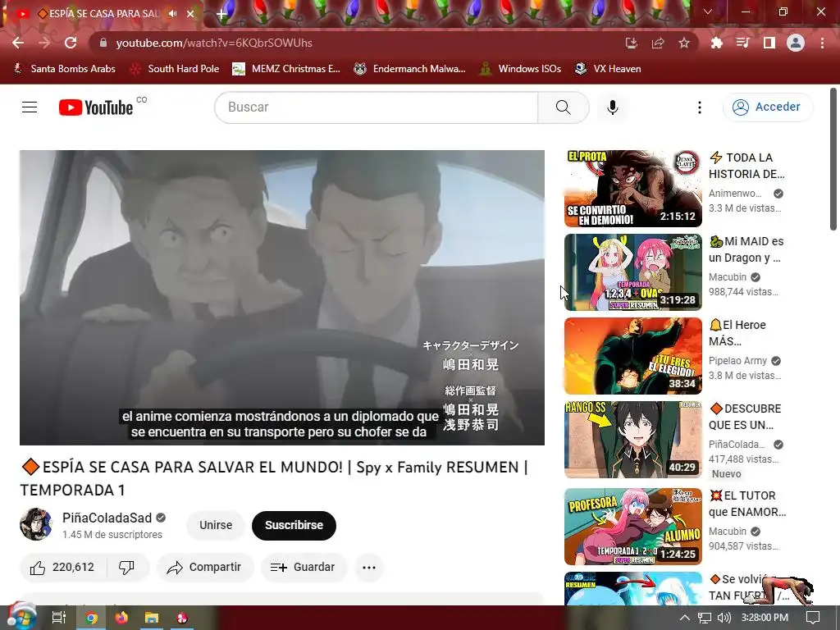Toggle the Chrome side panel icon
Viewport: 840px width, 630px height.
(x=769, y=43)
